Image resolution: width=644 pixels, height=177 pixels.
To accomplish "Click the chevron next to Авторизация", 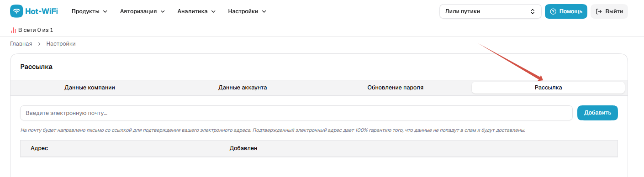I will tap(163, 11).
